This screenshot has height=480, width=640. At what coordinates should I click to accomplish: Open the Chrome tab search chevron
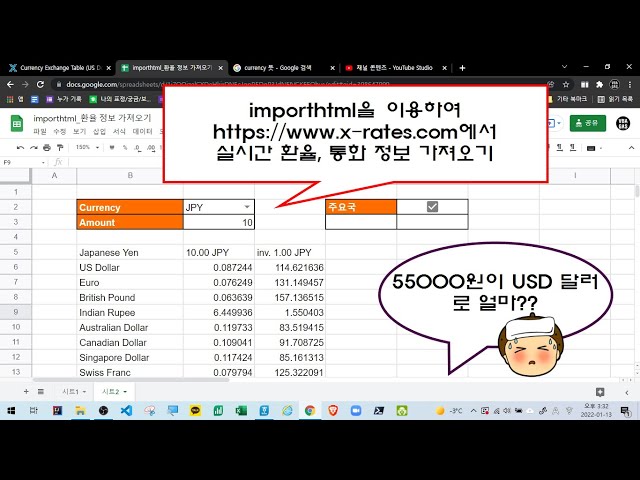[564, 67]
